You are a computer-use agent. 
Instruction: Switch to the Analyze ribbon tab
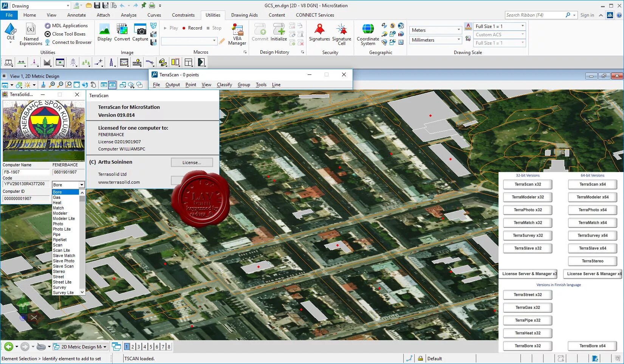(x=129, y=15)
